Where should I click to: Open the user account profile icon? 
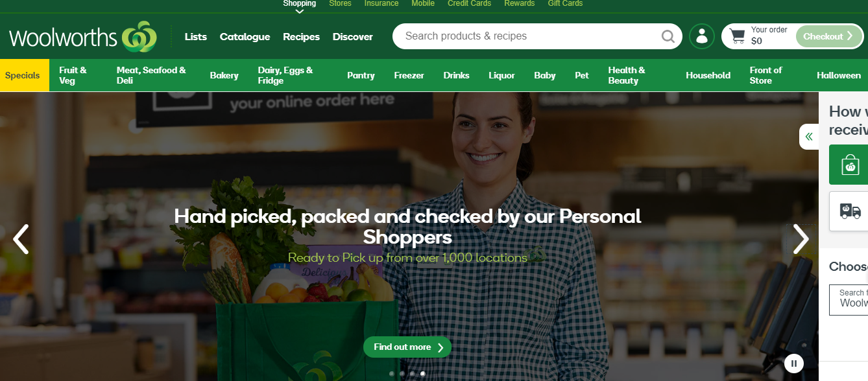(x=701, y=36)
